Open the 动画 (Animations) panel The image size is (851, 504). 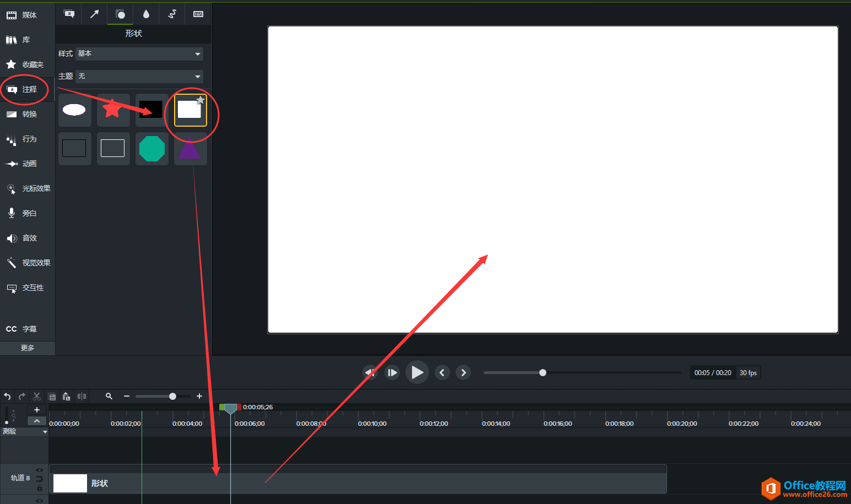pyautogui.click(x=28, y=164)
